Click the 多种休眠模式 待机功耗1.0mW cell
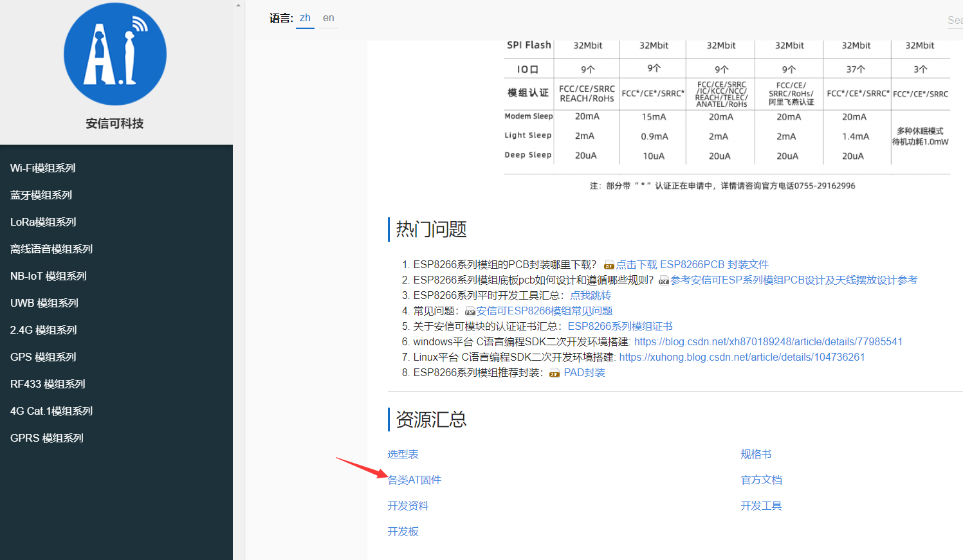The width and height of the screenshot is (963, 560). coord(921,136)
